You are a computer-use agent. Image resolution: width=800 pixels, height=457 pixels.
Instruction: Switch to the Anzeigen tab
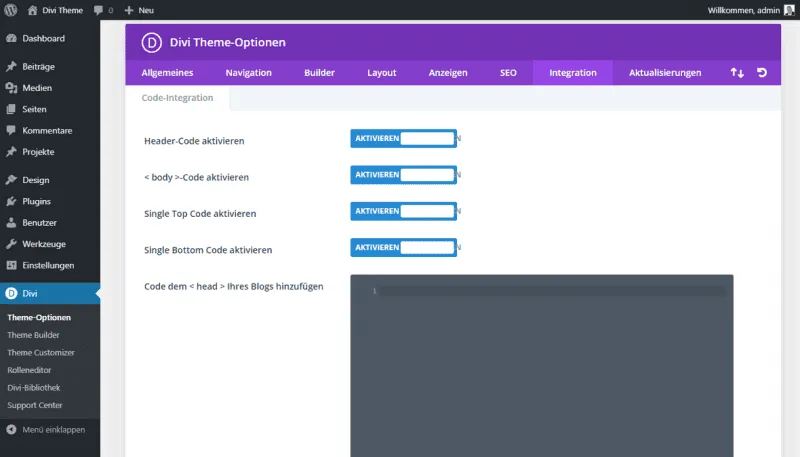click(x=448, y=72)
